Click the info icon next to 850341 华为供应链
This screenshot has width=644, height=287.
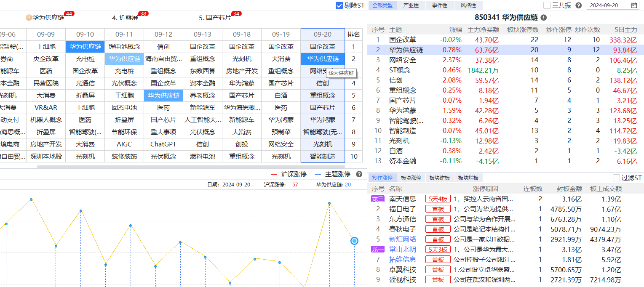(x=544, y=18)
